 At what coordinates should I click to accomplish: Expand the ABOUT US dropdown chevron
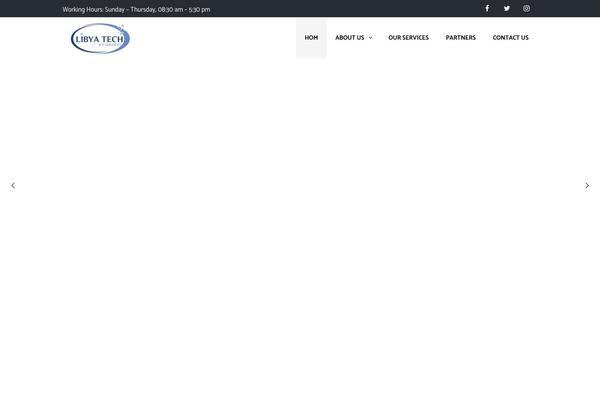point(370,38)
